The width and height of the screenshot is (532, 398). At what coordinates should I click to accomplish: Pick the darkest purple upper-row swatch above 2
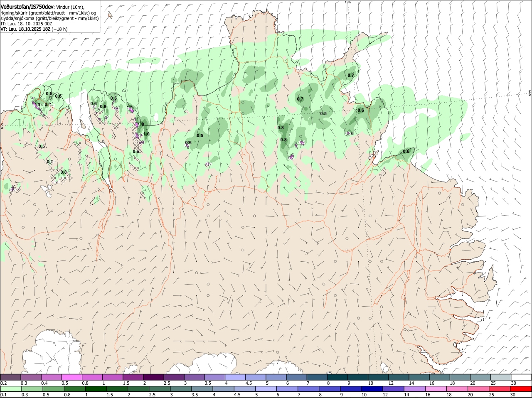tap(153, 377)
